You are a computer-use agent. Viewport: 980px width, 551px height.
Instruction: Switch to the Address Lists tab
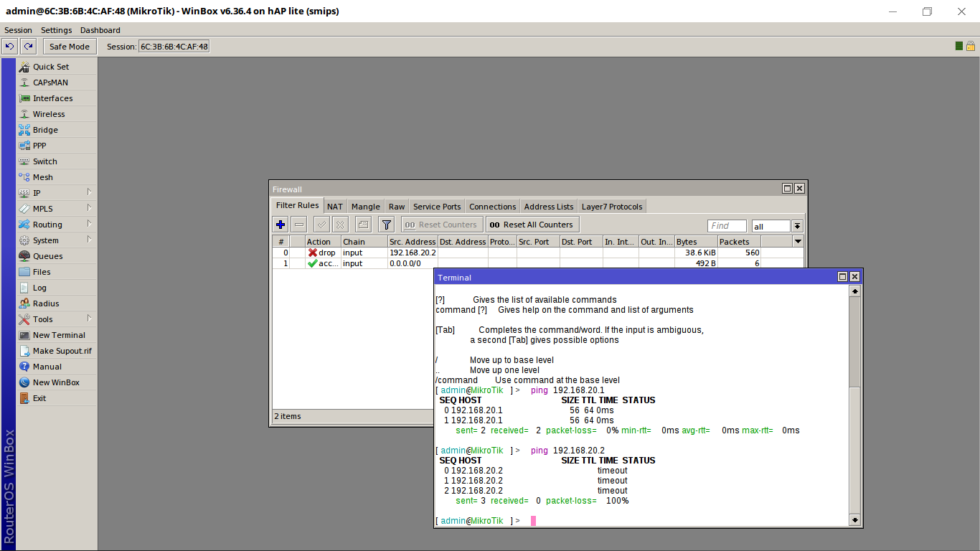pyautogui.click(x=549, y=207)
